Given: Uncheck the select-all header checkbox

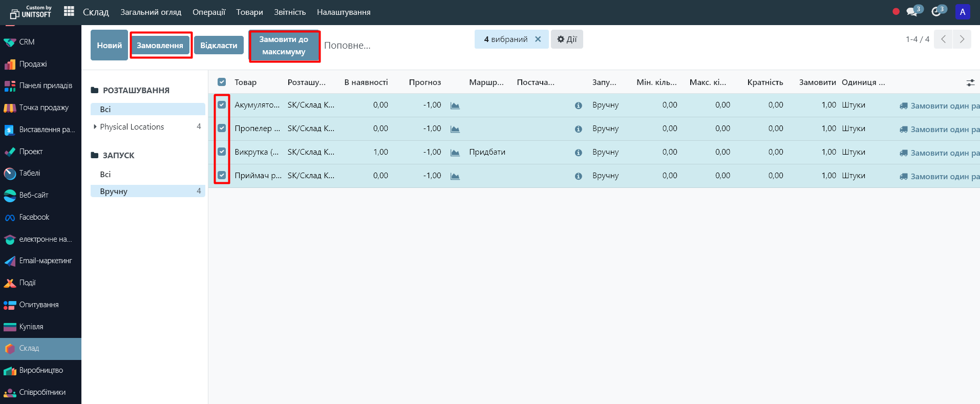Looking at the screenshot, I should coord(222,82).
